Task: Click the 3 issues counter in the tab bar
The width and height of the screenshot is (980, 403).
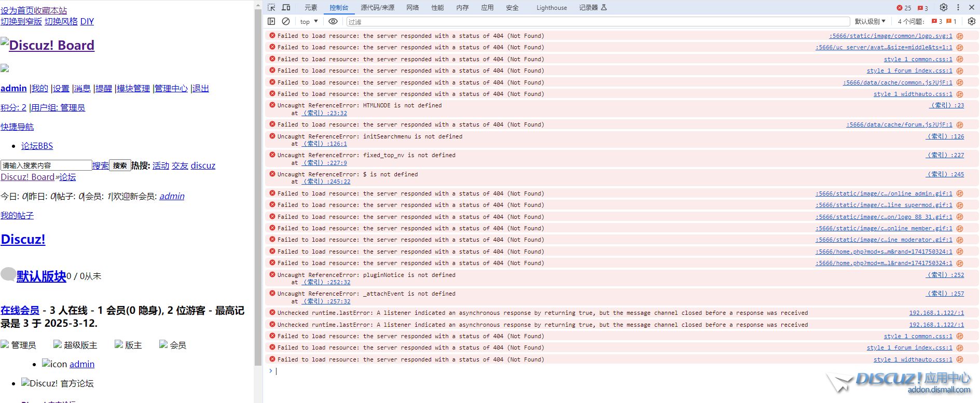Action: 922,8
